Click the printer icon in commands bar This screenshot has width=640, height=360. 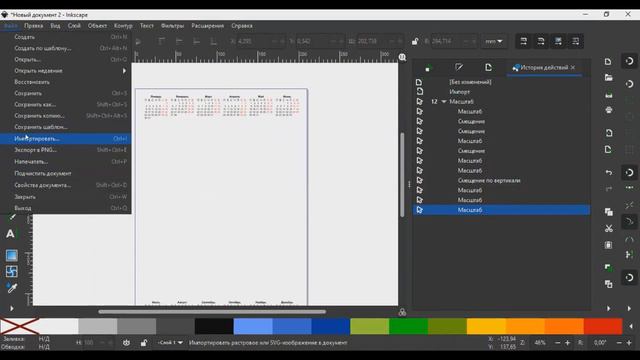click(x=608, y=110)
